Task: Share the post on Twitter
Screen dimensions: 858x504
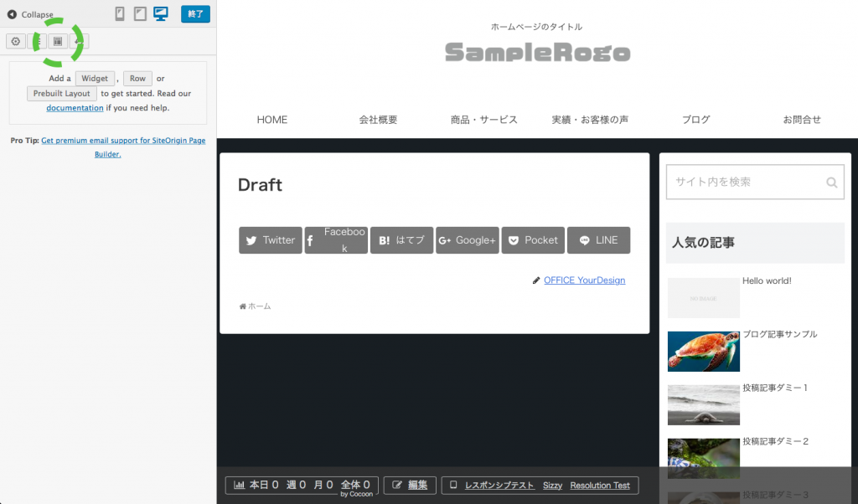Action: pos(270,240)
